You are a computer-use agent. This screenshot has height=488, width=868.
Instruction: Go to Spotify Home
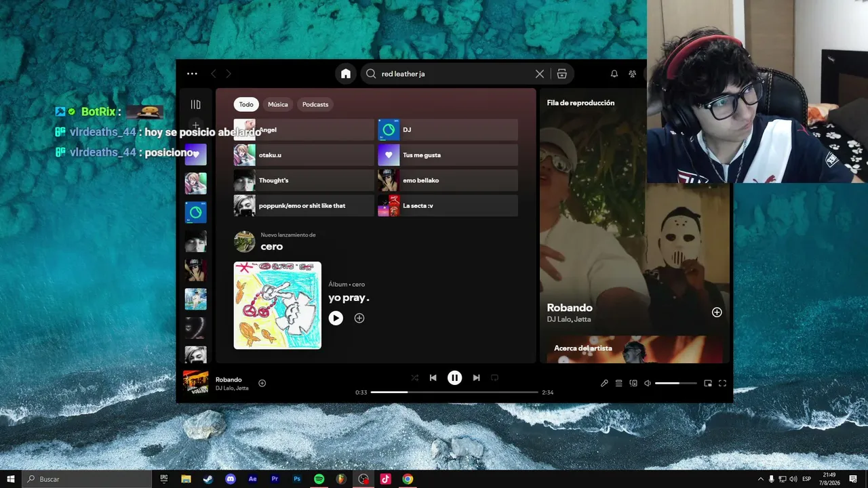pyautogui.click(x=346, y=74)
